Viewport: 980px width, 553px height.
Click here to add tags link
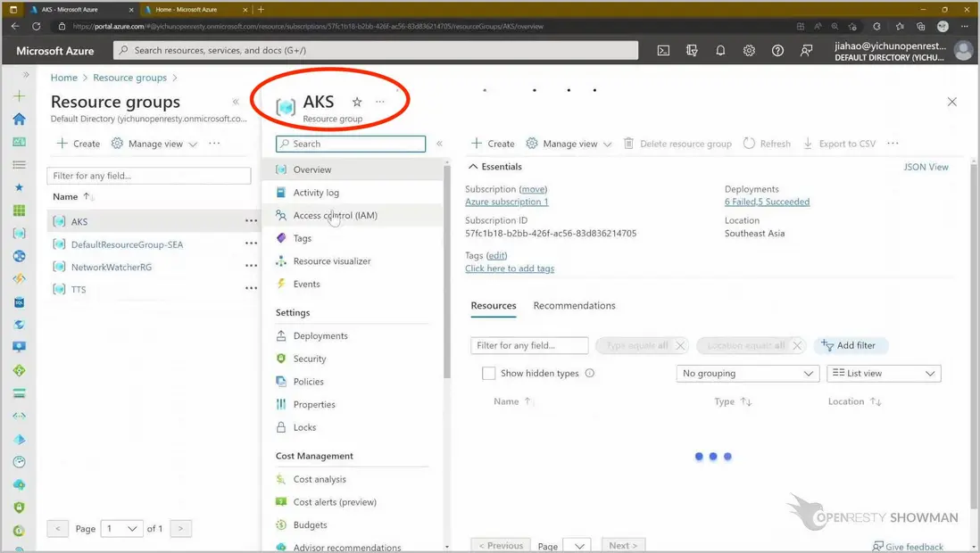pos(510,268)
